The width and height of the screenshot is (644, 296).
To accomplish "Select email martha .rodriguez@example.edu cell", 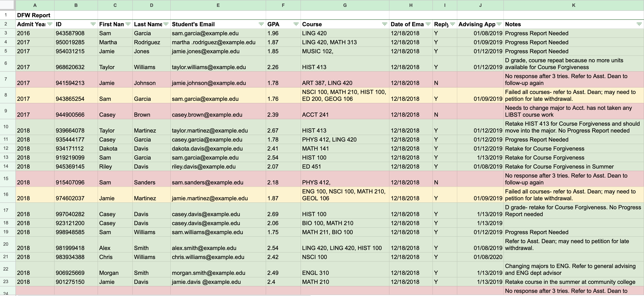I will coord(218,42).
